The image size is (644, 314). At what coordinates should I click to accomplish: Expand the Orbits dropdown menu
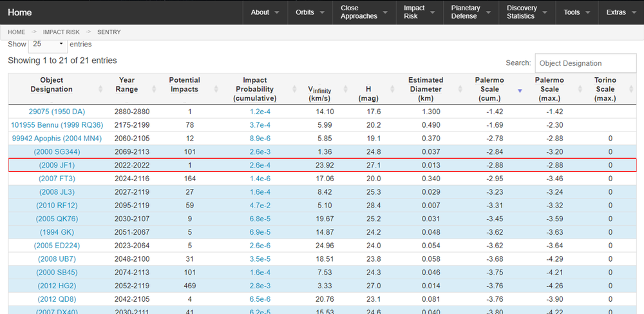coord(310,12)
